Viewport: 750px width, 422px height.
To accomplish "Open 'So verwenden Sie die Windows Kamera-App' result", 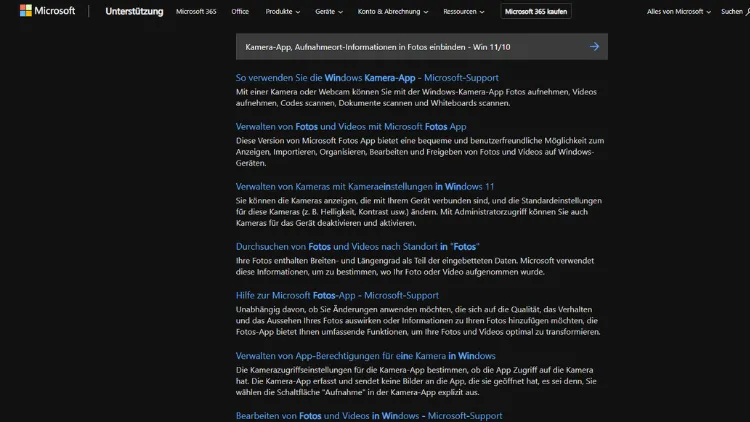I will 366,78.
